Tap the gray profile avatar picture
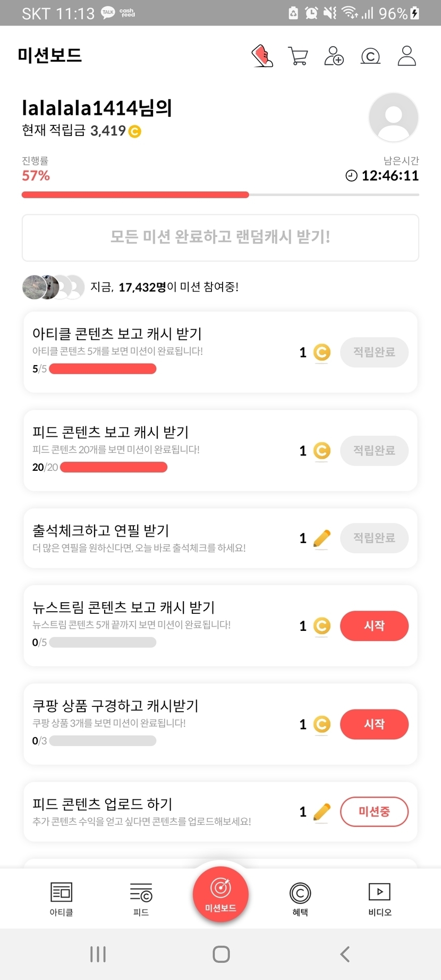This screenshot has width=441, height=980. [393, 117]
